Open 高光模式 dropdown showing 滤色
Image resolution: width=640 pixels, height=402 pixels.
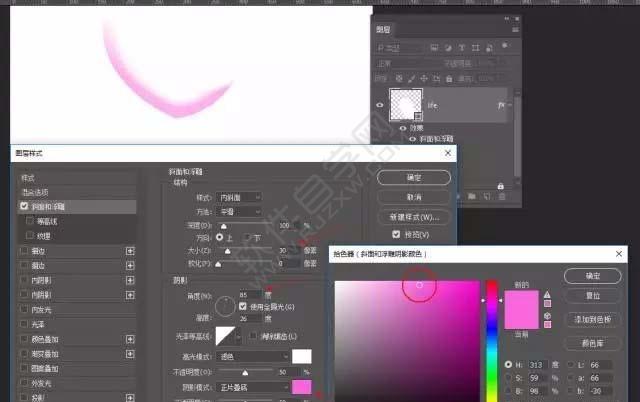click(253, 356)
